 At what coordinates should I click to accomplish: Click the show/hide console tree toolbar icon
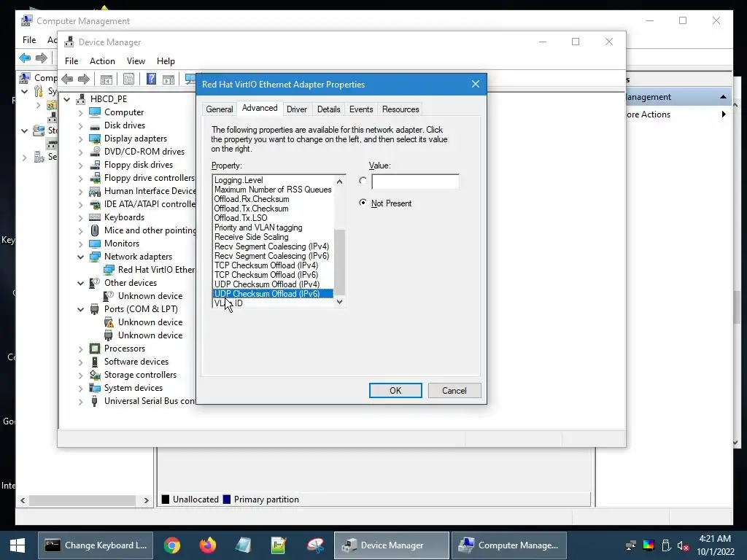[107, 79]
